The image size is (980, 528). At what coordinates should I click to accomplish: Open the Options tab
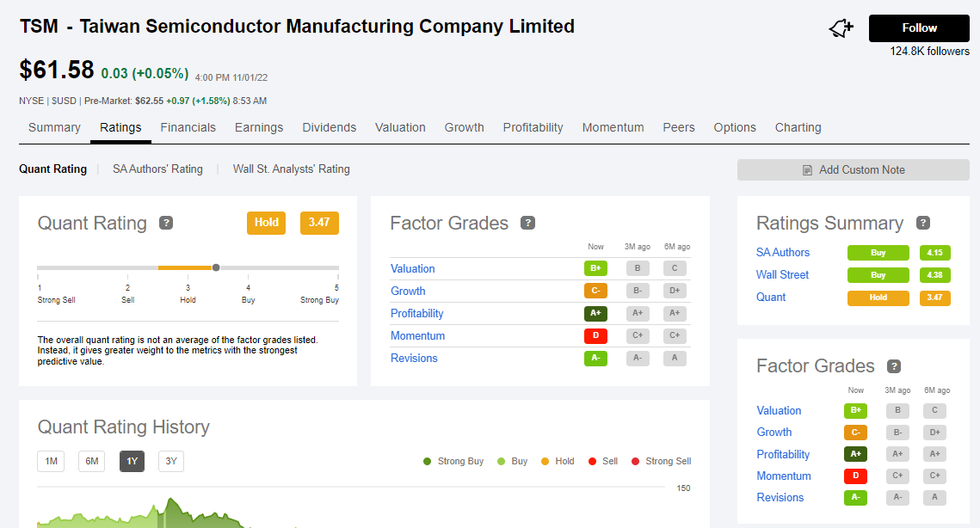tap(735, 127)
